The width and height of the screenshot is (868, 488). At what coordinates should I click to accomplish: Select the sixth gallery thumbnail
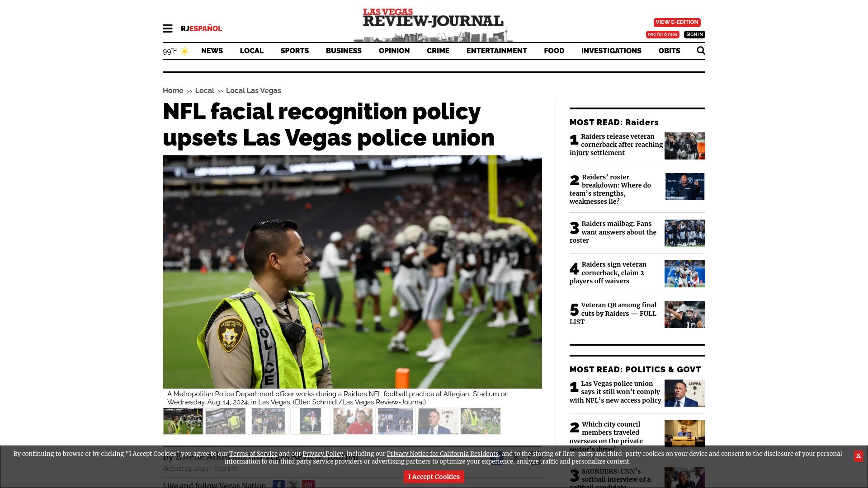tap(396, 421)
